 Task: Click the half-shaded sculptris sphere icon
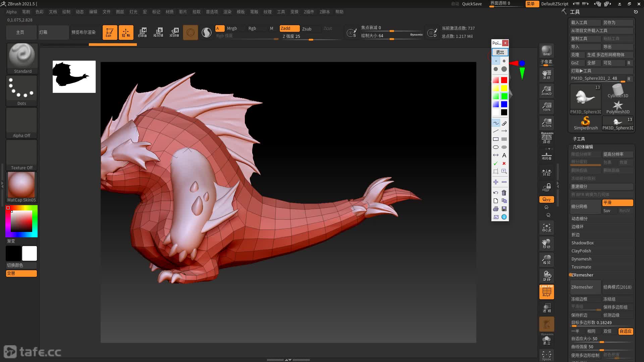coord(207,33)
